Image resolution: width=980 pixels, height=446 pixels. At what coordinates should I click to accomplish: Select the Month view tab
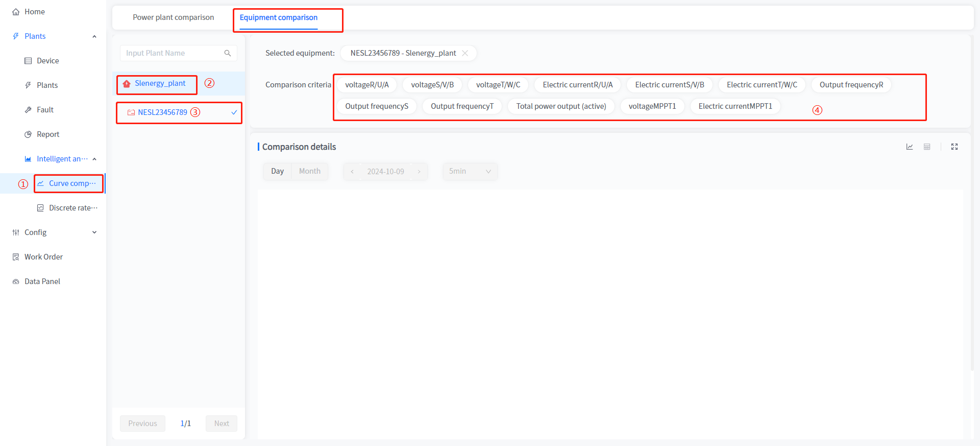[309, 171]
